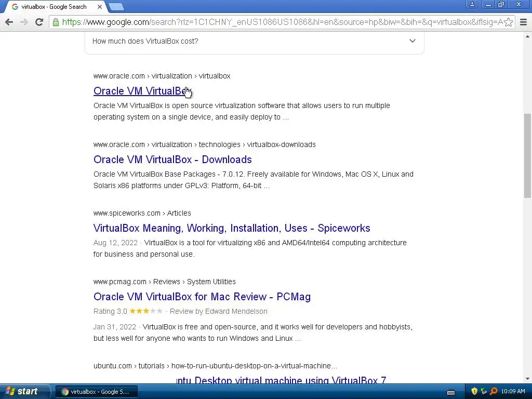This screenshot has width=532, height=399.
Task: Click the scrollbar down arrow
Action: 527,379
